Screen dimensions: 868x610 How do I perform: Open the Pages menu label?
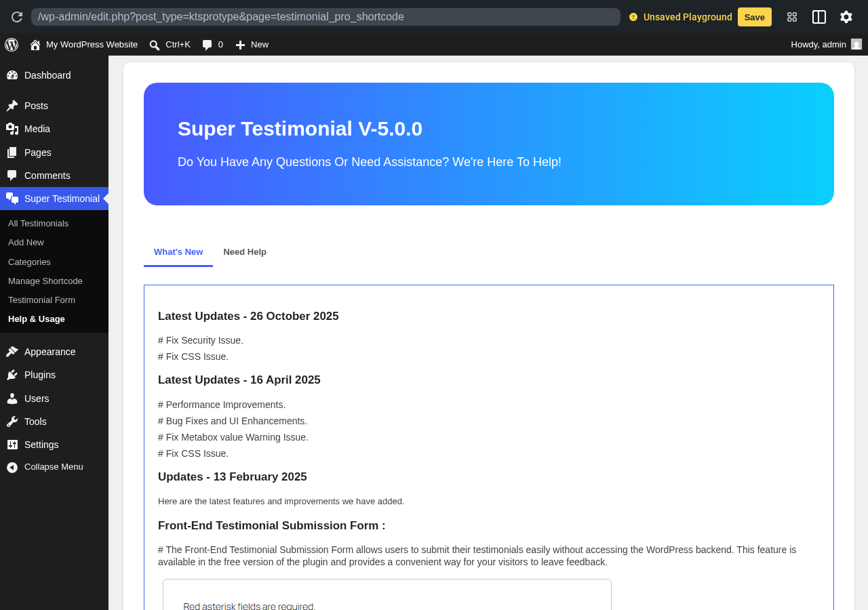[x=38, y=152]
